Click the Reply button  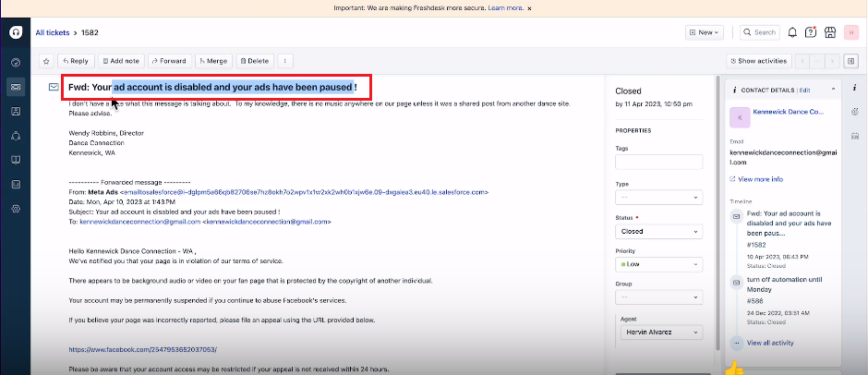click(76, 61)
